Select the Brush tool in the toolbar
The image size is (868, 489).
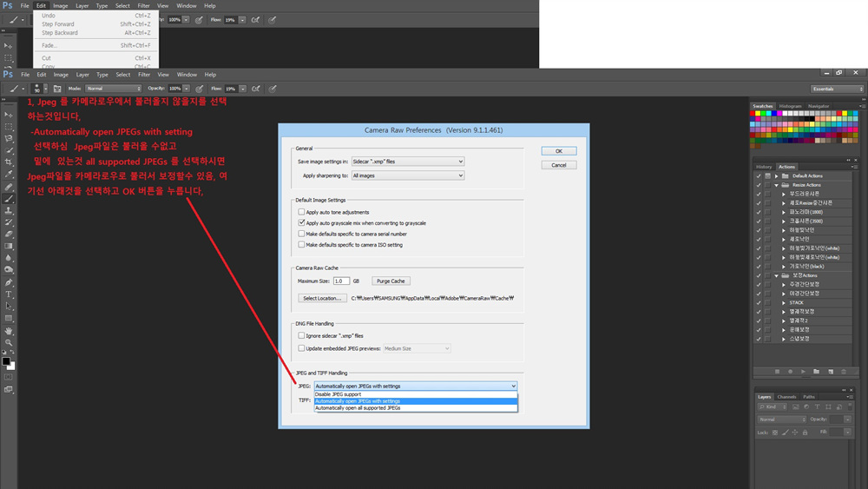(x=9, y=198)
